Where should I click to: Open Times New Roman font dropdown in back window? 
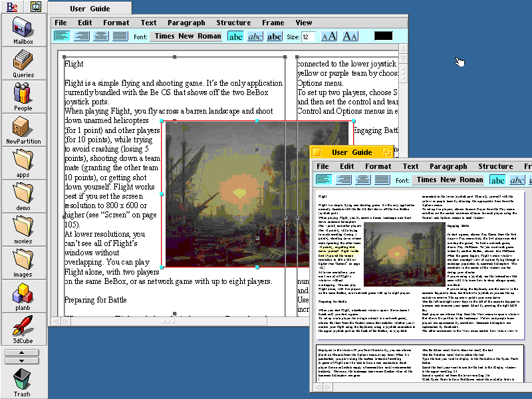pyautogui.click(x=186, y=37)
